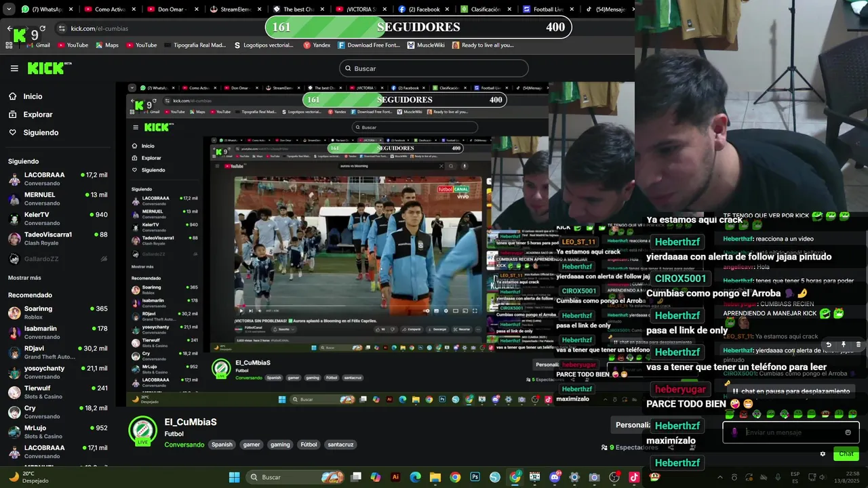Click the santacruz tag chip
Screen dimensions: 868x488
click(x=340, y=445)
